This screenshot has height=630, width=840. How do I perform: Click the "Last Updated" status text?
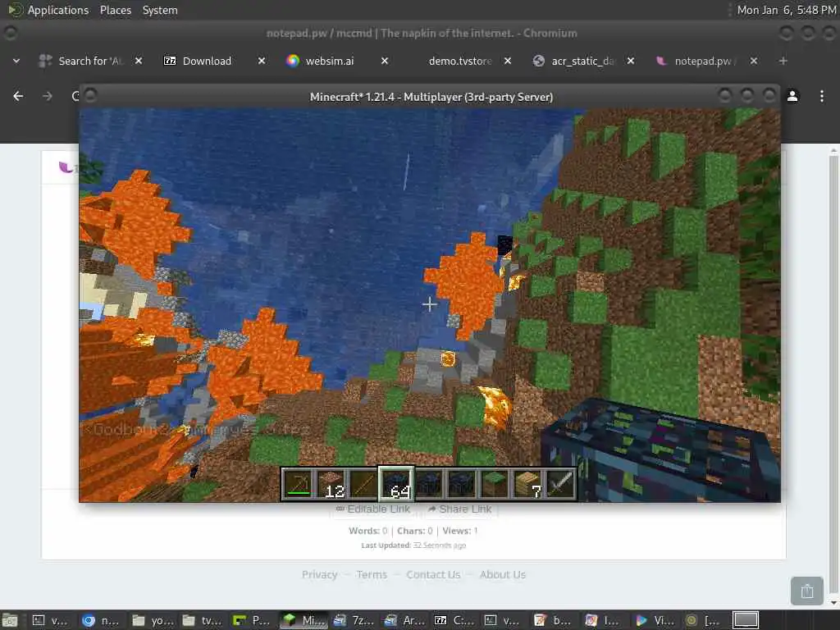point(413,546)
